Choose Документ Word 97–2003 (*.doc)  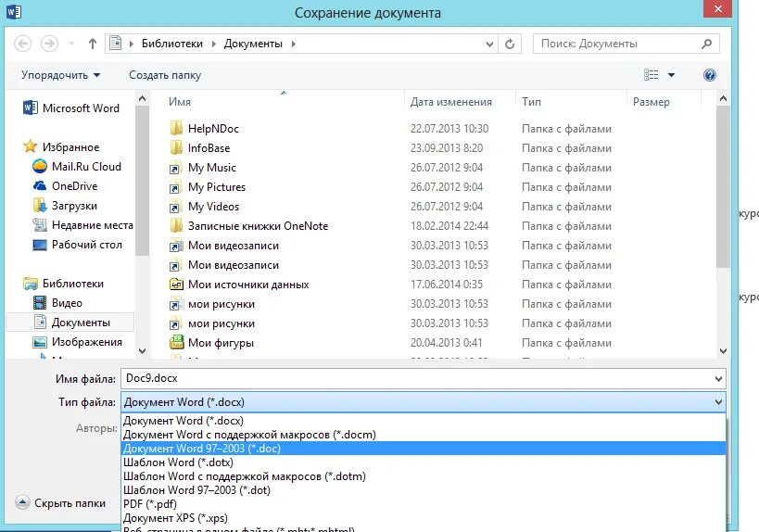coord(424,449)
